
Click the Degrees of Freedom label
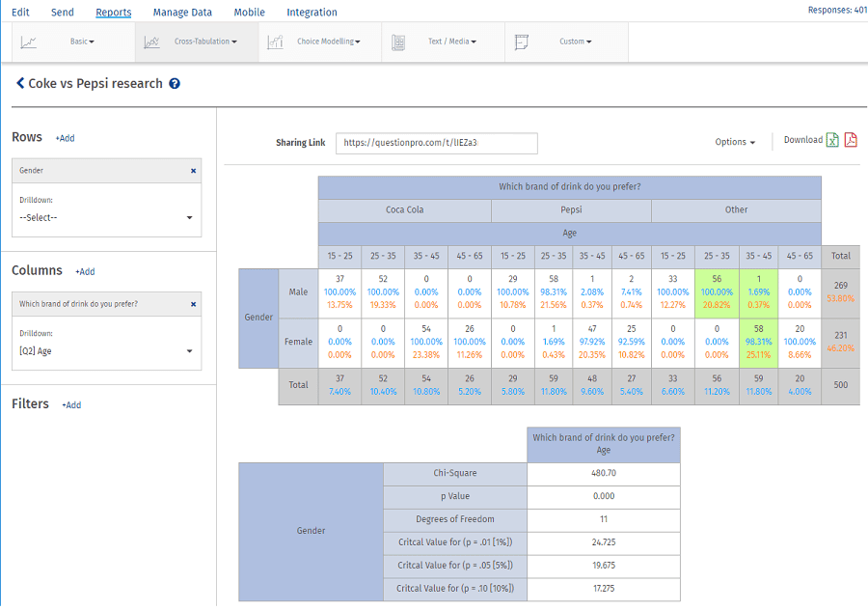tap(455, 519)
